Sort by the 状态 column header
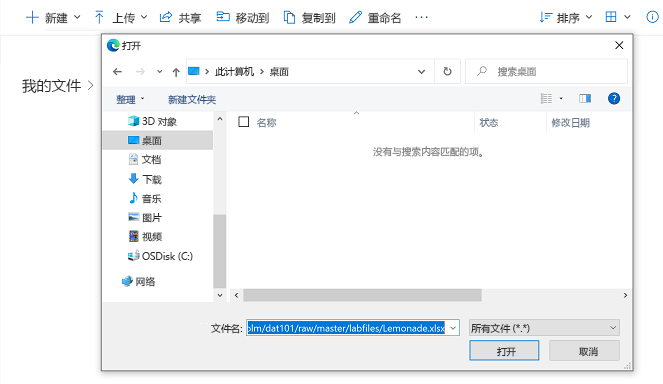 click(x=489, y=123)
